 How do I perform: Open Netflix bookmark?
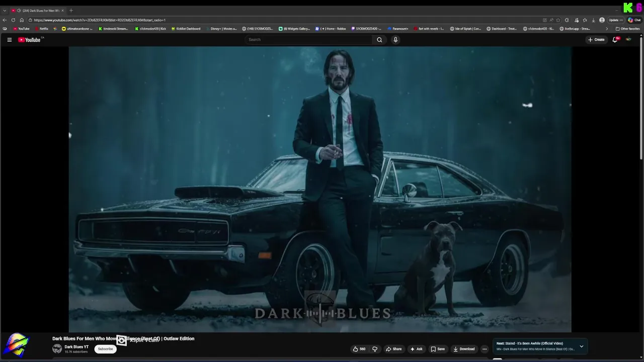(41, 29)
